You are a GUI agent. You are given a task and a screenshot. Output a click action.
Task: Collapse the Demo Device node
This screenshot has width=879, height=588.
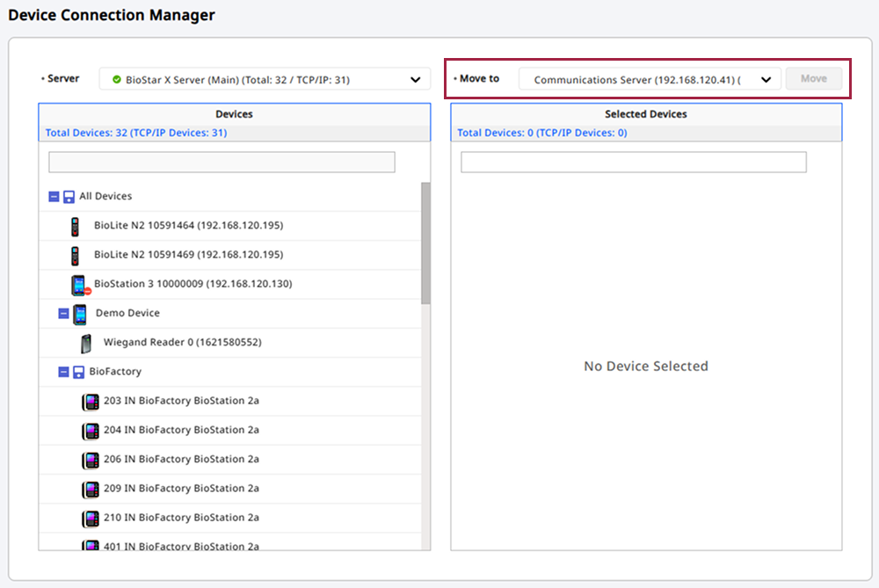tap(63, 314)
